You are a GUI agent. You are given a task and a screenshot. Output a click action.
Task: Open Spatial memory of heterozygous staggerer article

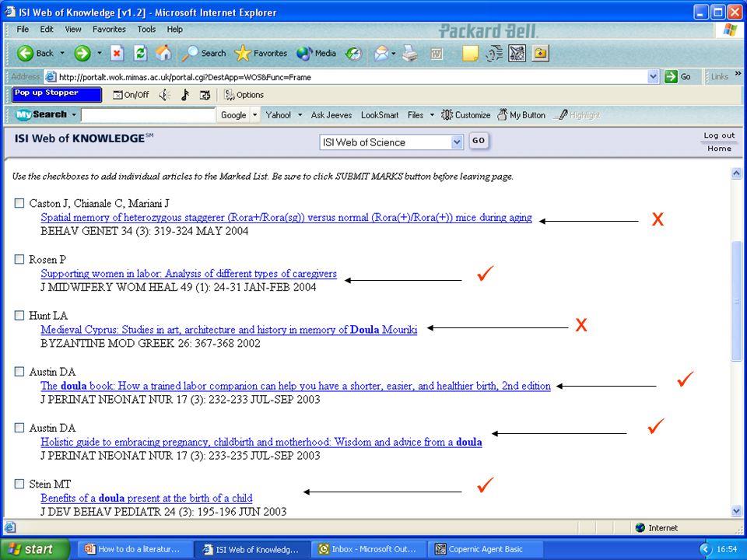point(286,218)
